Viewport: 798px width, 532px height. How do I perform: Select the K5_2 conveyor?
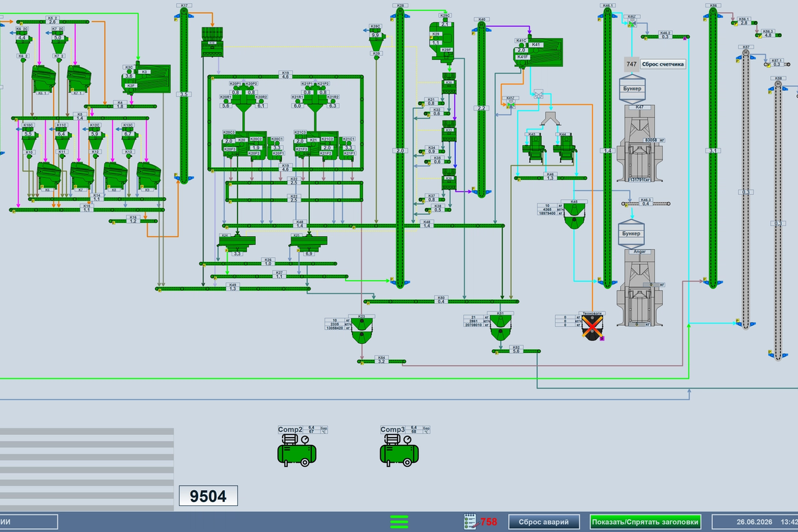click(53, 22)
